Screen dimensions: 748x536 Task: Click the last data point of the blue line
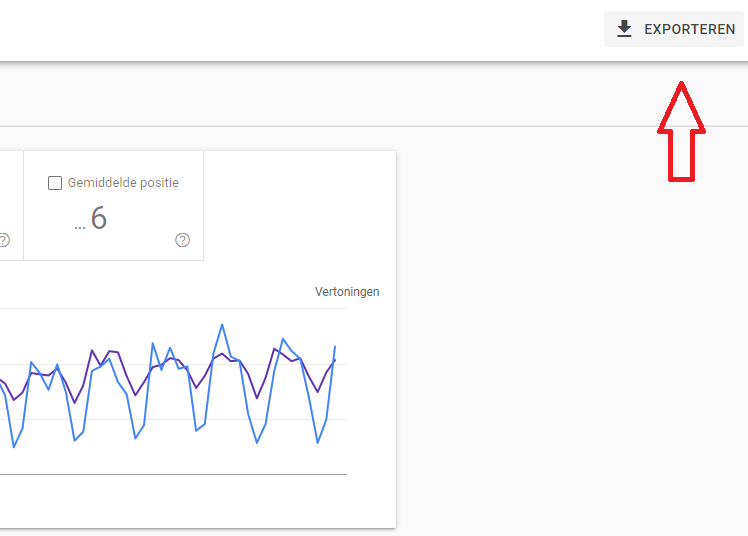tap(335, 346)
